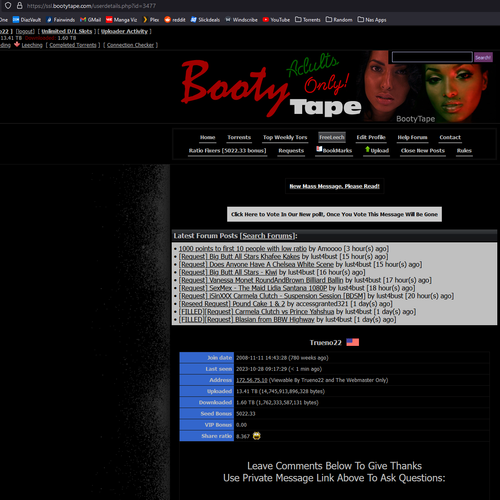The width and height of the screenshot is (500, 500).
Task: Open the New Mass Message link
Action: 334,186
